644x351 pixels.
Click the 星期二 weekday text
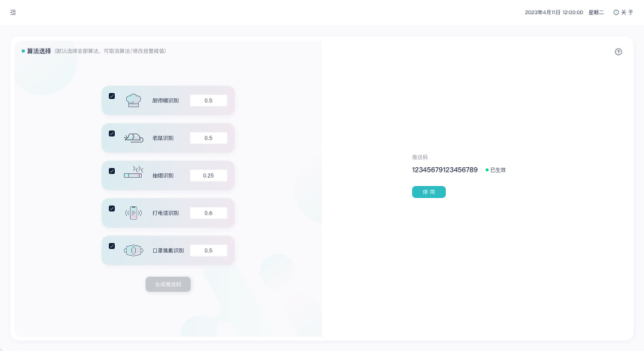(x=596, y=12)
